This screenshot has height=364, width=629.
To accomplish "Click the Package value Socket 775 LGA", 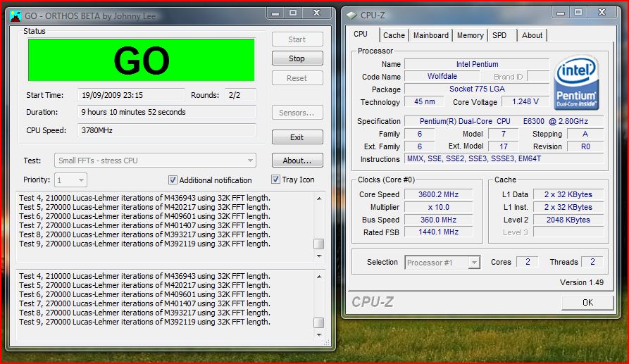I will point(477,89).
